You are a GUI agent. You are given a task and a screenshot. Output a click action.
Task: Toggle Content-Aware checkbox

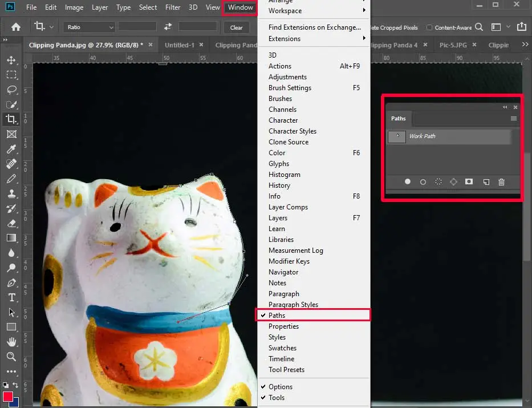[x=429, y=27]
